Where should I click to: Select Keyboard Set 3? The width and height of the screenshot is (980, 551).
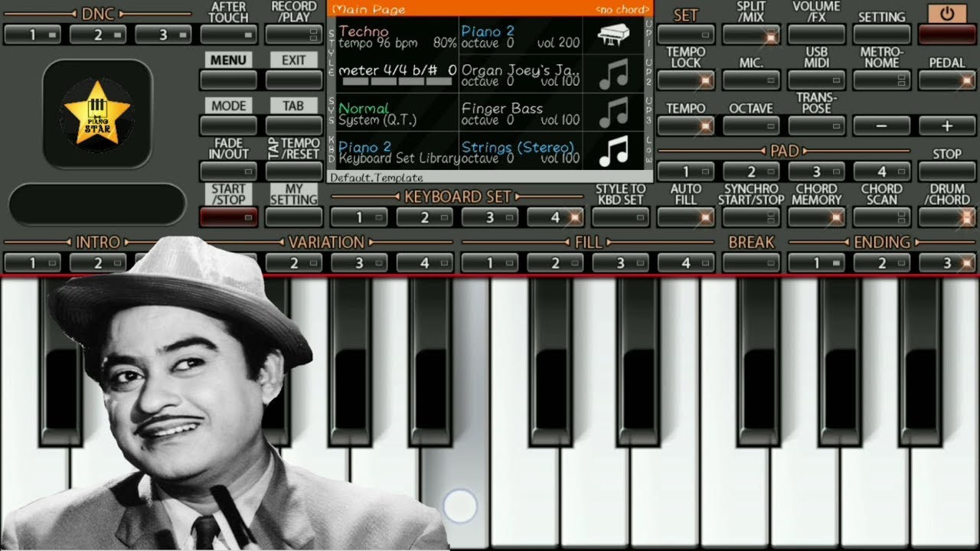click(490, 217)
